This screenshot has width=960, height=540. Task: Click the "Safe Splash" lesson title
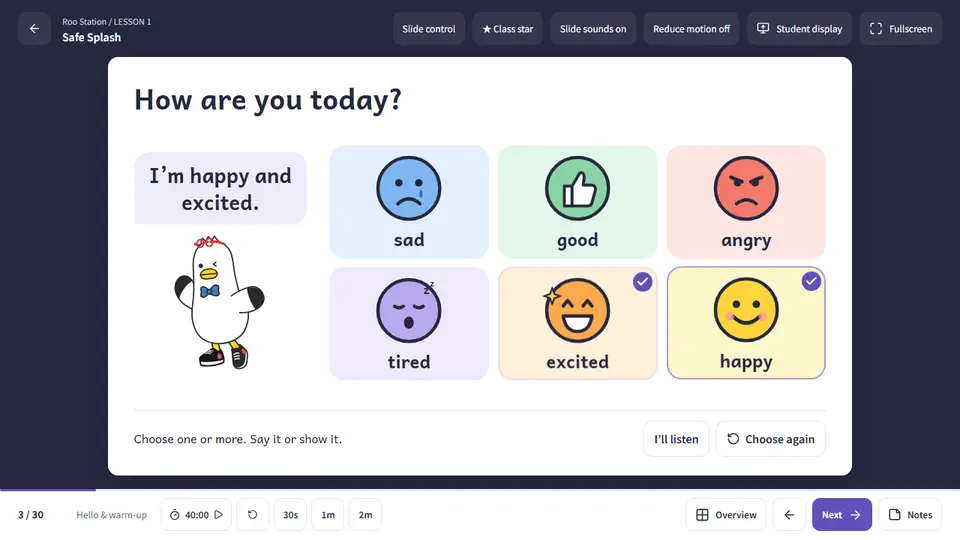pos(91,37)
